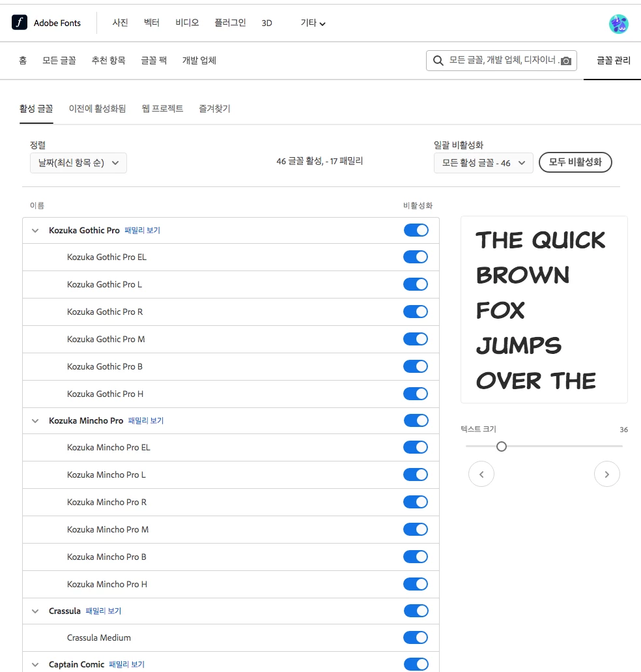
Task: Go to 홈 navigation item
Action: pyautogui.click(x=23, y=61)
